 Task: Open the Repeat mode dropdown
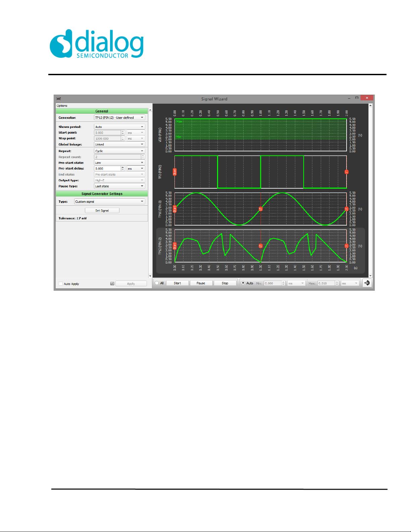pyautogui.click(x=119, y=151)
